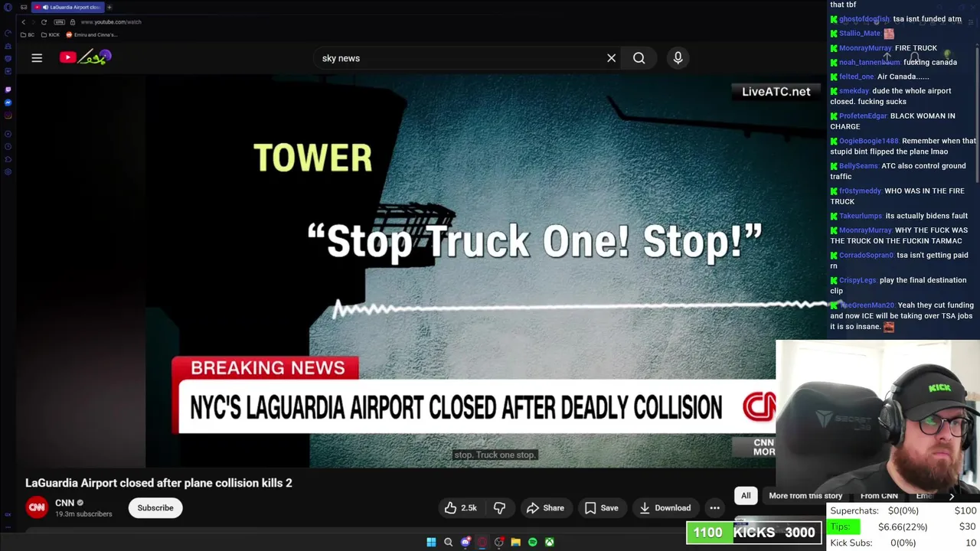Go forward in the Opera browser
The height and width of the screenshot is (551, 980).
click(x=33, y=22)
